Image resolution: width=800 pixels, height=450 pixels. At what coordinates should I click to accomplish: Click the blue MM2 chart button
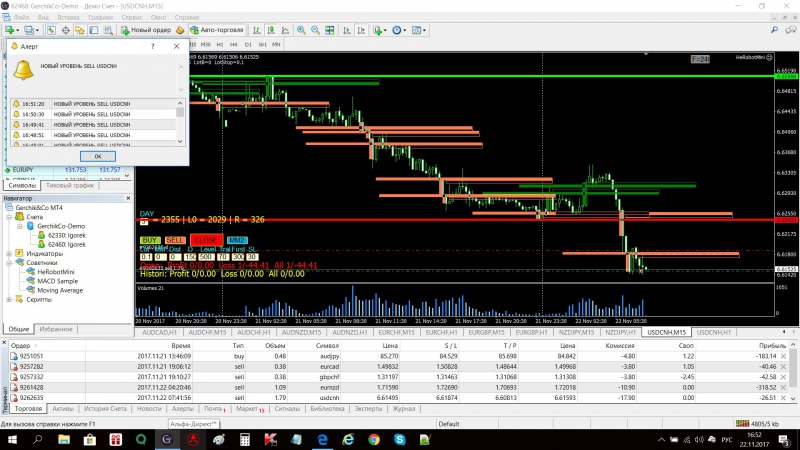pos(237,240)
